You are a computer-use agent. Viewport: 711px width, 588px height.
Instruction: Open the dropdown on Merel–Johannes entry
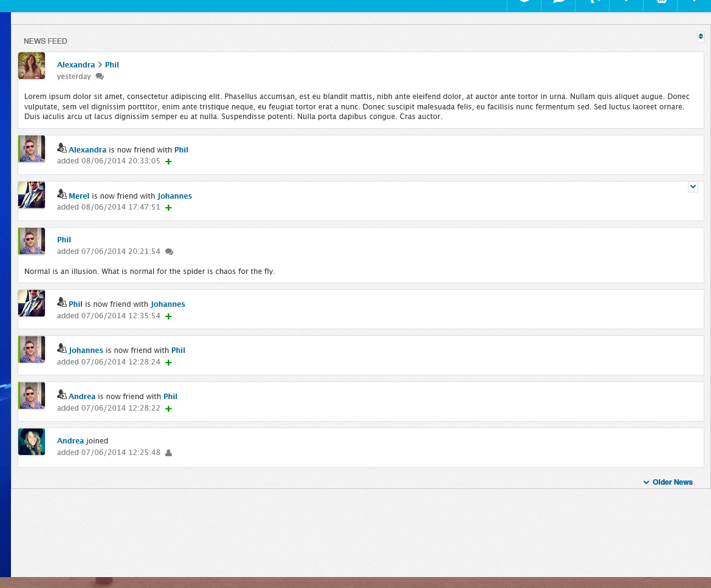click(693, 186)
